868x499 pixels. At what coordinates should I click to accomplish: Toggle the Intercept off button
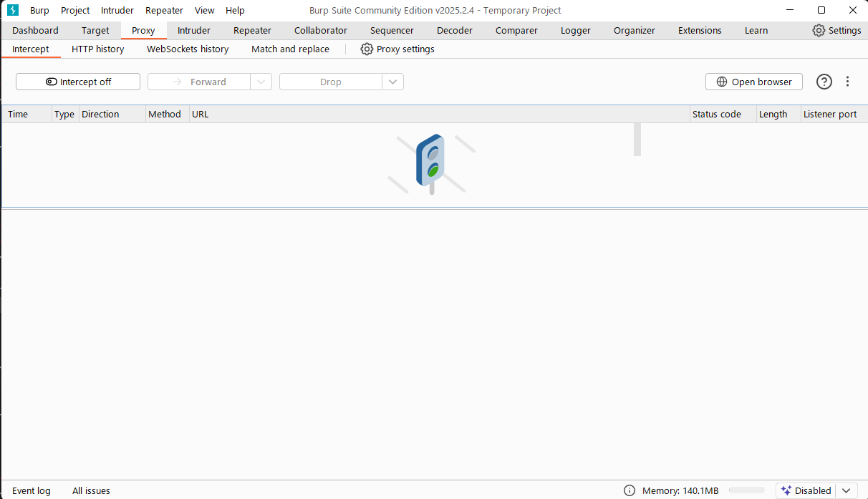click(78, 82)
